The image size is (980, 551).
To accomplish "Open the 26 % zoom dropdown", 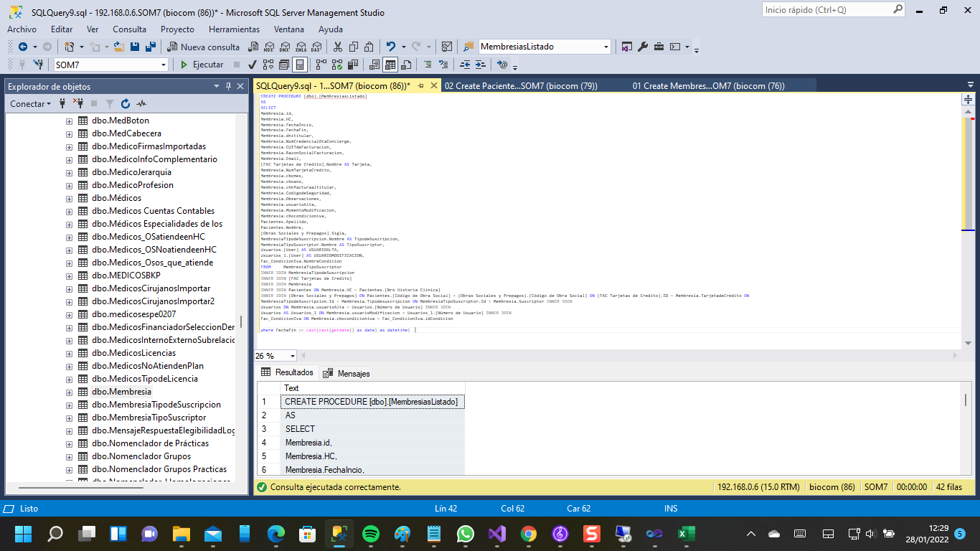I will click(x=293, y=356).
